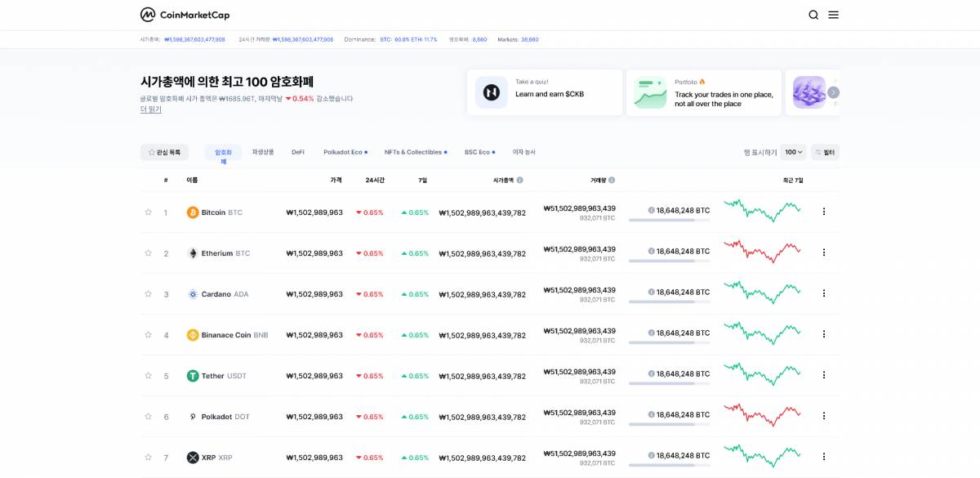Select the 파생상품 tab
The width and height of the screenshot is (980, 478).
(x=263, y=152)
